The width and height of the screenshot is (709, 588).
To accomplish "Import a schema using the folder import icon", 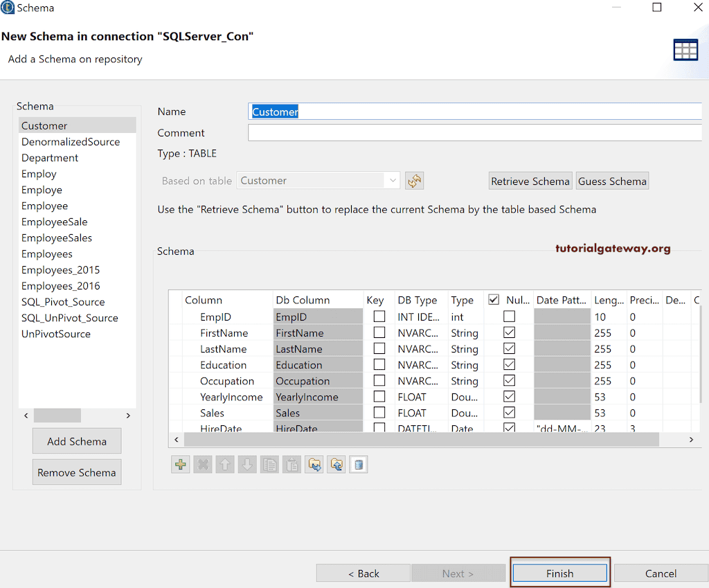I will [336, 464].
